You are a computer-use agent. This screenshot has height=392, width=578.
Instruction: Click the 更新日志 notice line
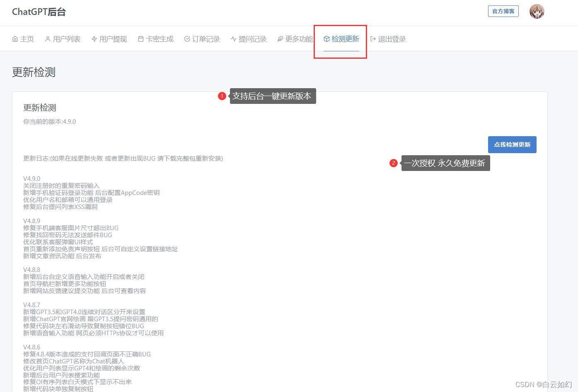(x=123, y=159)
